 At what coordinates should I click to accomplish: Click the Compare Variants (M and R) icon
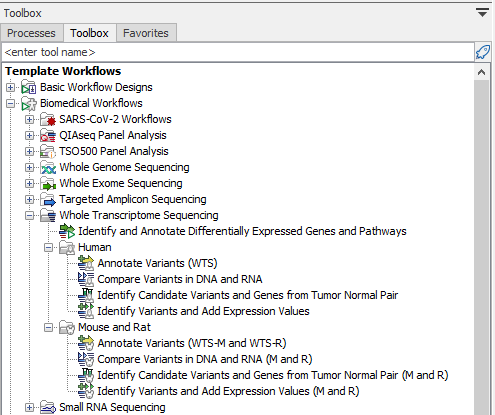[86, 359]
